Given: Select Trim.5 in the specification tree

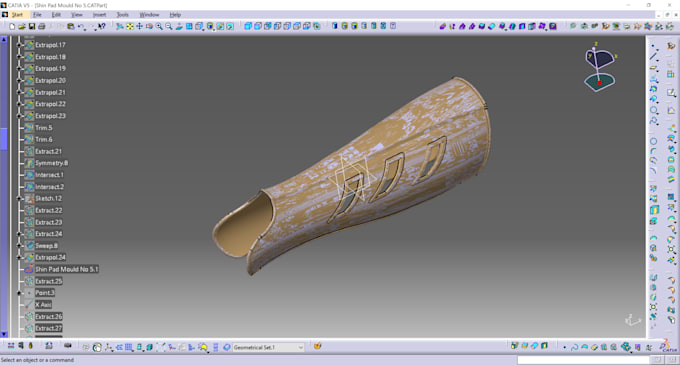Looking at the screenshot, I should (43, 127).
